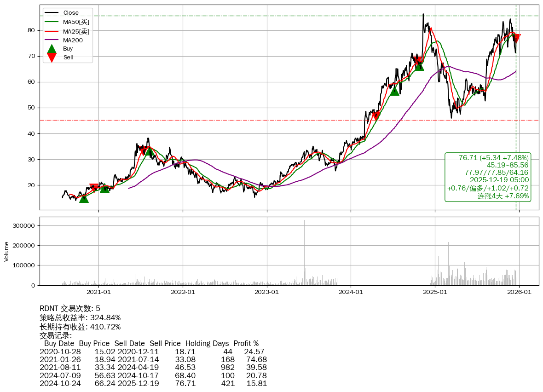Click the Profit % column header
This screenshot has height=392, width=543.
[x=246, y=343]
